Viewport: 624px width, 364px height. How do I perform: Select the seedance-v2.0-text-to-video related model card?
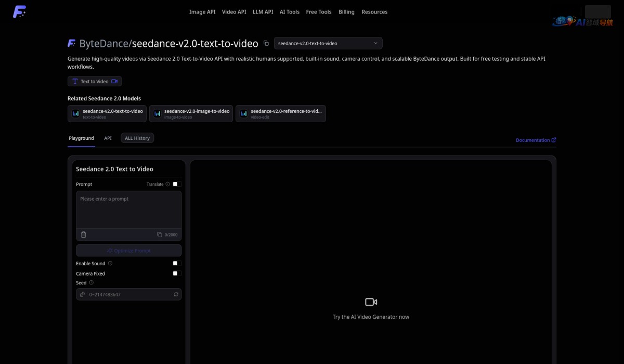point(107,113)
